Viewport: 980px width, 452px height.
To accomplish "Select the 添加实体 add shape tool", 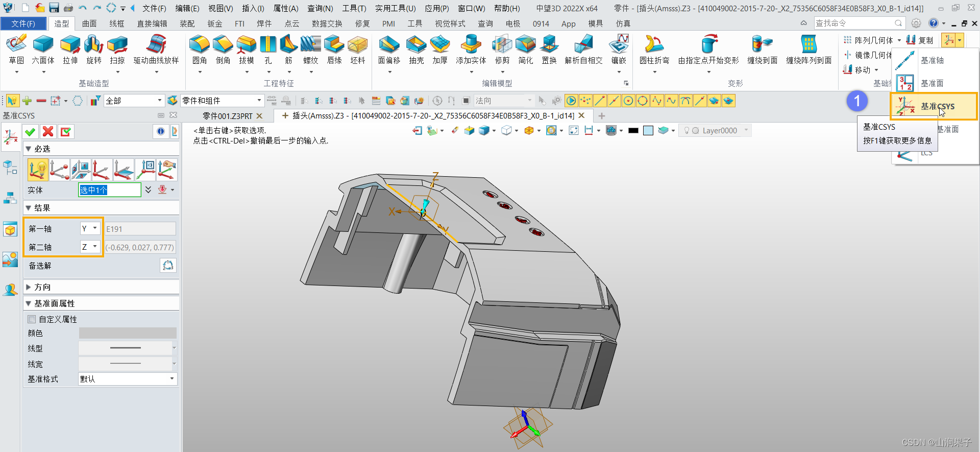I will coord(471,50).
